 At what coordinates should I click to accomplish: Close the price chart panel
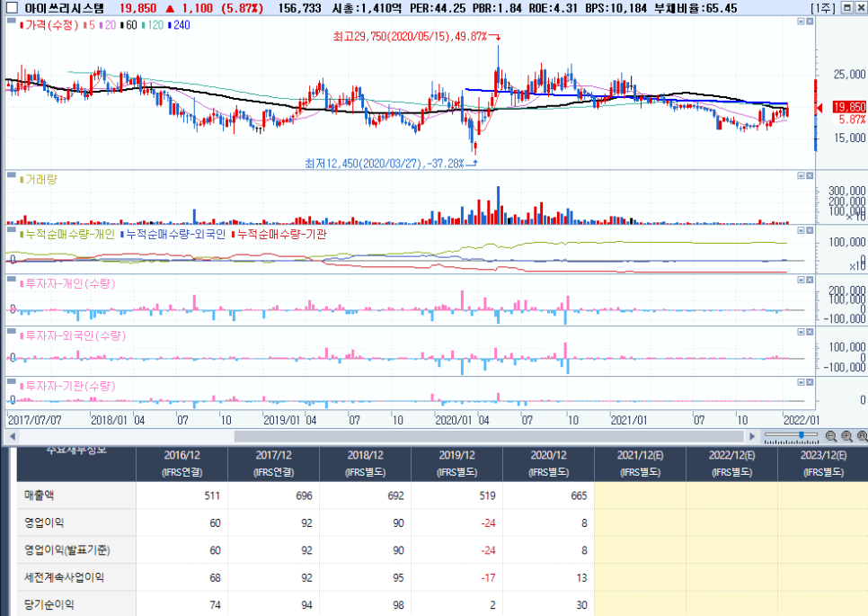[810, 21]
